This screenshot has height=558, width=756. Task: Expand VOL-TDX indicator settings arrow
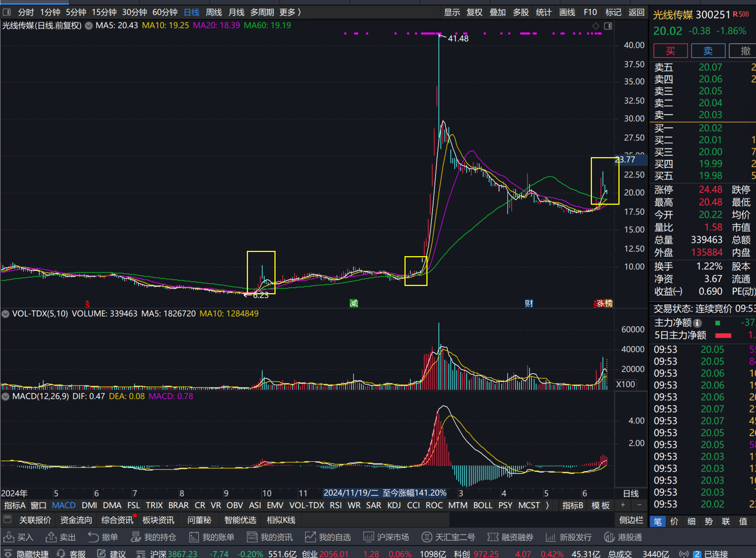pyautogui.click(x=5, y=314)
